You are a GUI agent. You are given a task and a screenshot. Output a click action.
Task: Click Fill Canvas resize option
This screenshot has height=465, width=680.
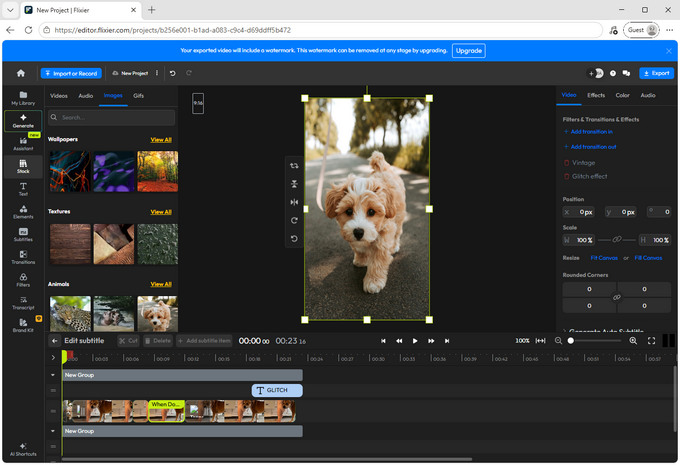coord(648,258)
